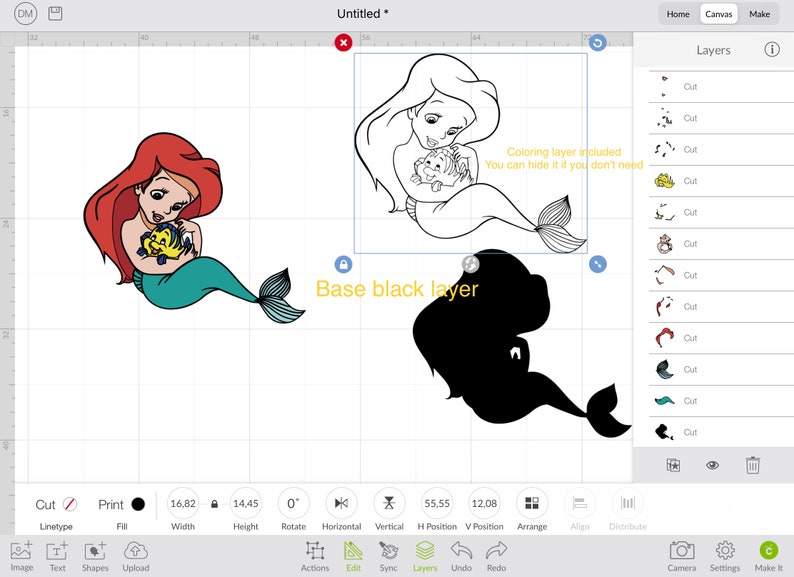Viewport: 794px width, 577px height.
Task: Click the group layers icon in Layers panel
Action: pos(673,465)
